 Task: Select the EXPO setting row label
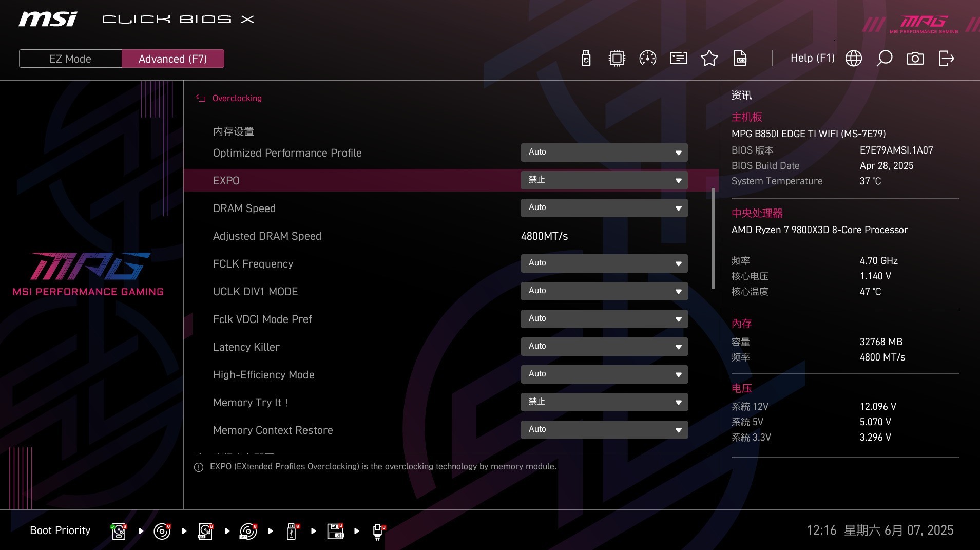(x=226, y=181)
